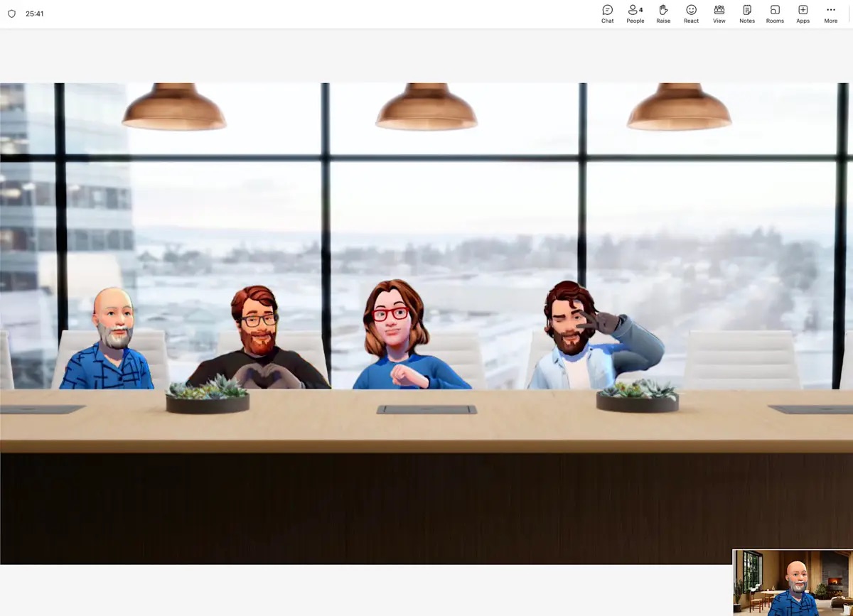Screen dimensions: 853x616
Task: Show the People participants list
Action: (635, 13)
